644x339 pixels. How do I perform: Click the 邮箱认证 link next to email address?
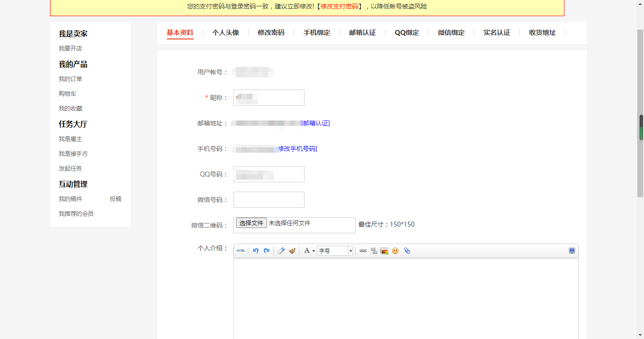316,123
